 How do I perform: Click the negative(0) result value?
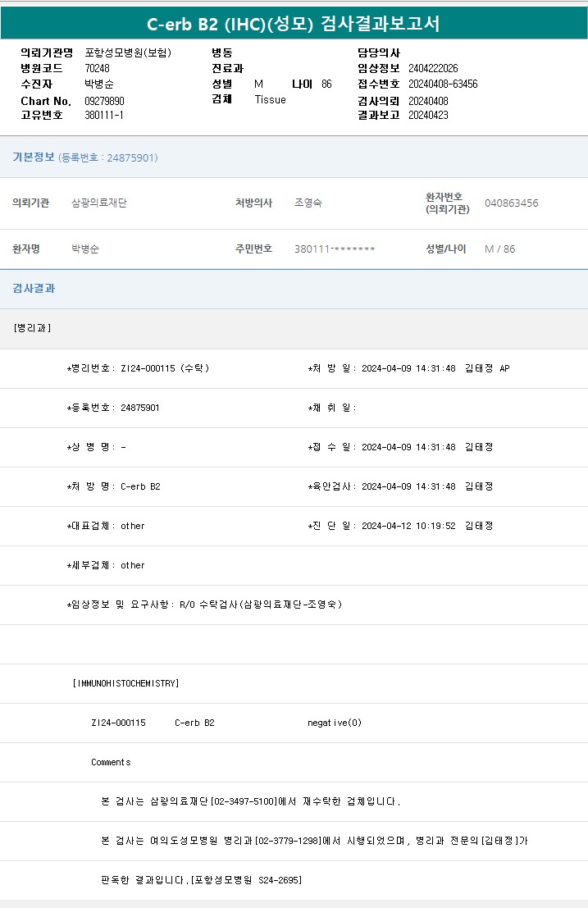(x=334, y=723)
